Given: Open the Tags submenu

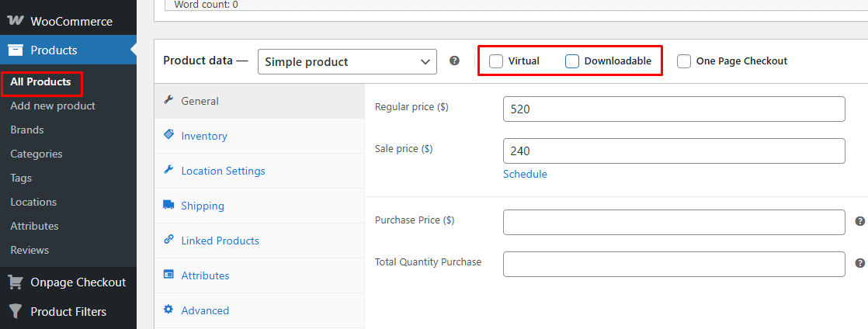Looking at the screenshot, I should (21, 178).
